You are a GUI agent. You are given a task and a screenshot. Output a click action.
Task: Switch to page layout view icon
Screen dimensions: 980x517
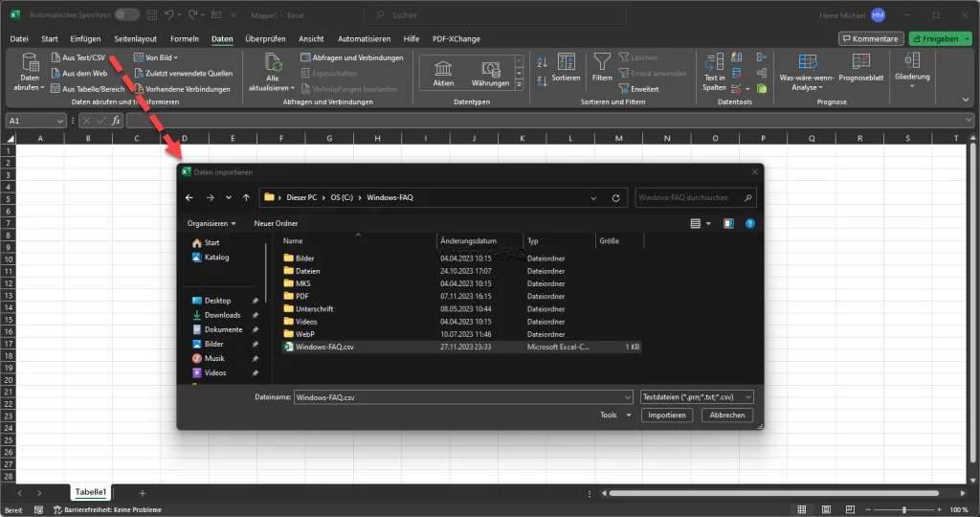coord(826,509)
